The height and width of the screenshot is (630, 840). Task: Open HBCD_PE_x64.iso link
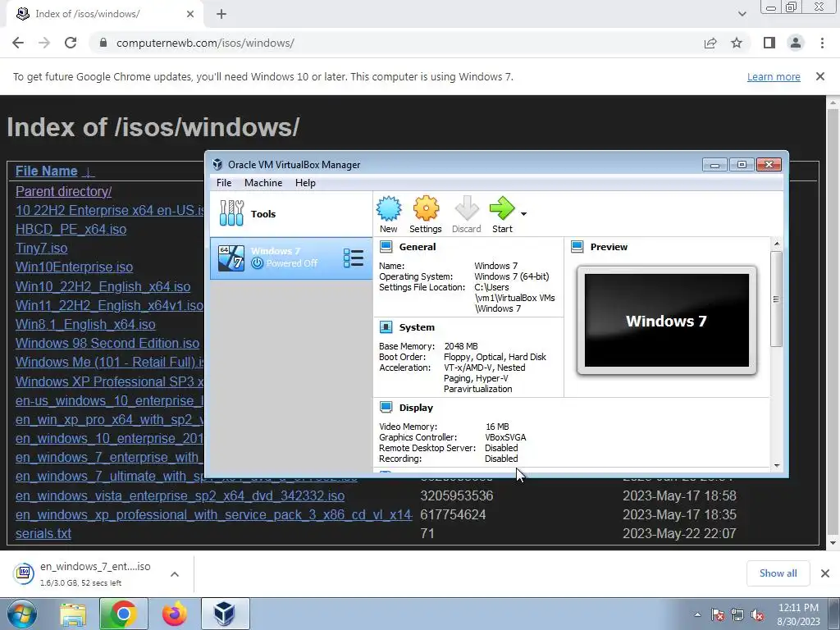click(x=71, y=230)
